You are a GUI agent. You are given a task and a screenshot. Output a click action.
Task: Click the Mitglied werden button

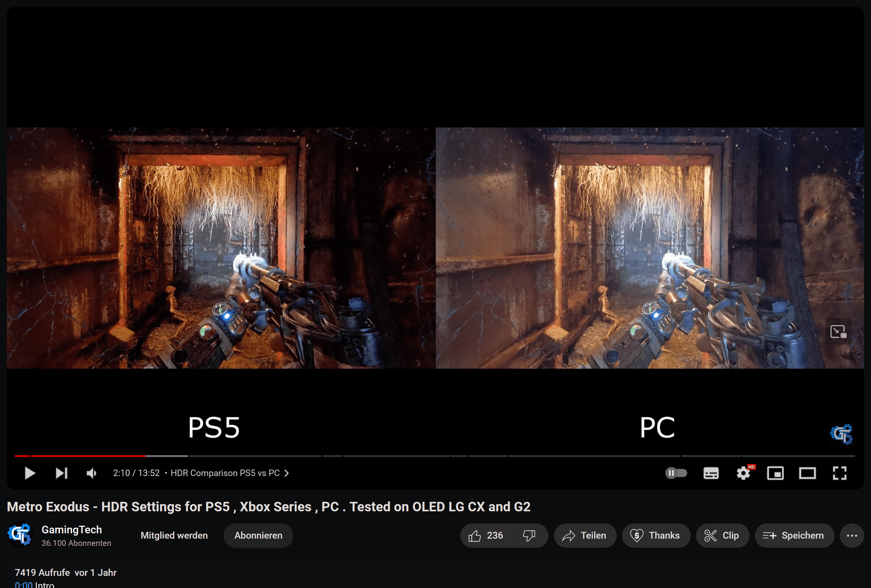(174, 535)
